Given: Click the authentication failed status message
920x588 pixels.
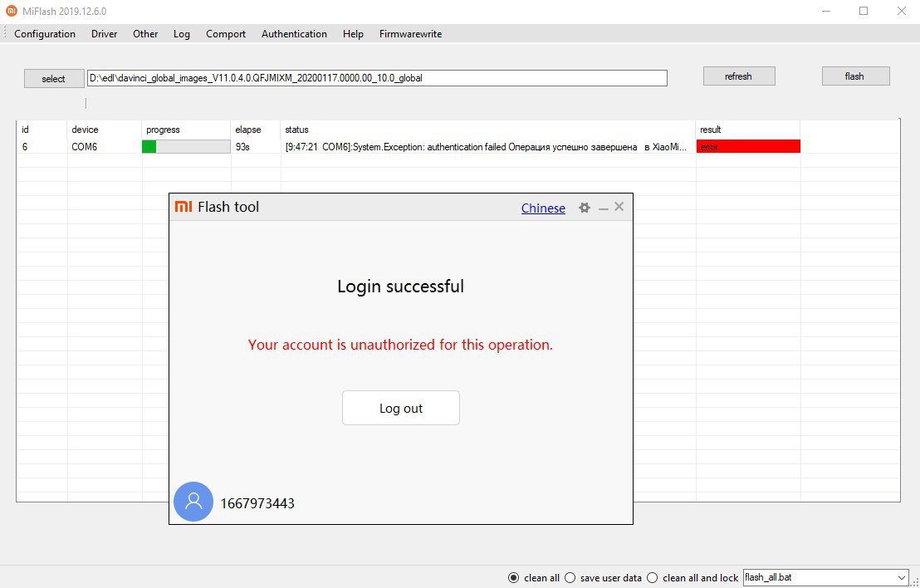Looking at the screenshot, I should click(x=487, y=147).
